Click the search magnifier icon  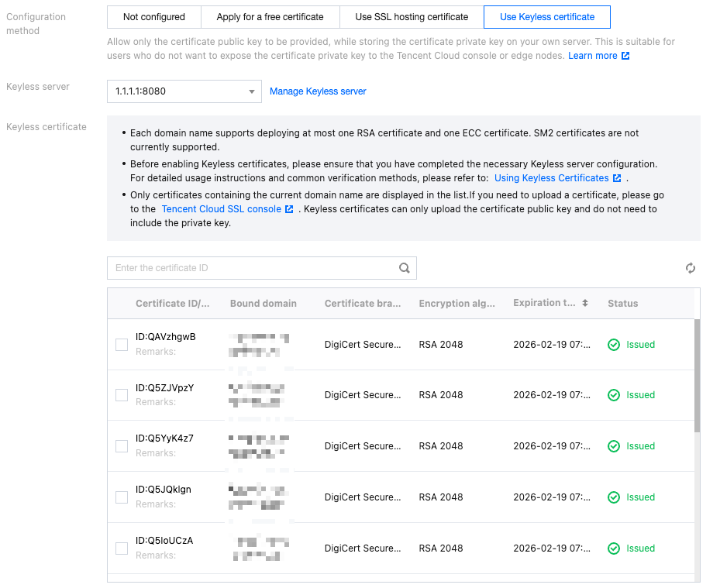pos(404,268)
